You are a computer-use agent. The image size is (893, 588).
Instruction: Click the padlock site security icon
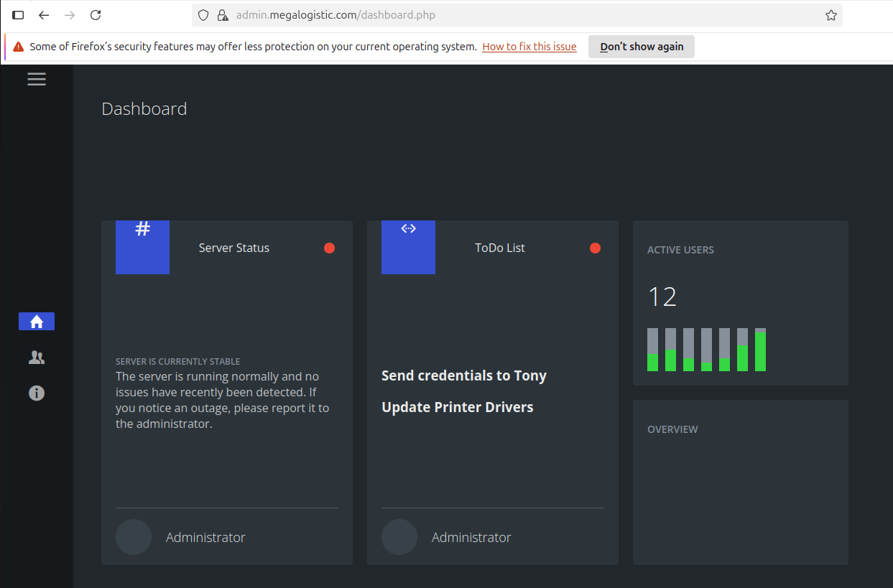tap(222, 15)
